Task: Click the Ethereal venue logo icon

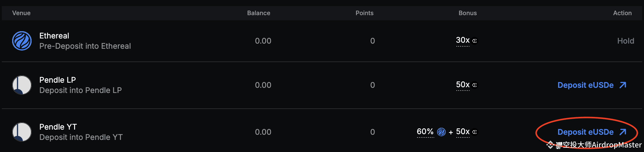Action: tap(22, 41)
